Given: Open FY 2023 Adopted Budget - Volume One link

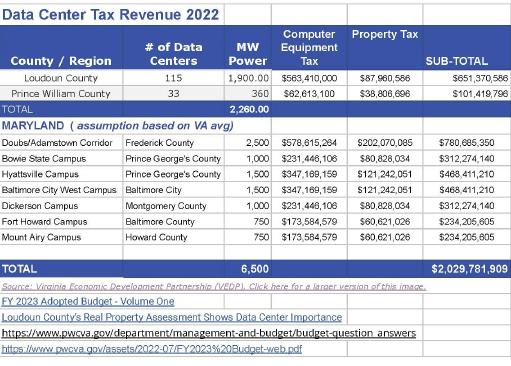Looking at the screenshot, I should point(88,301).
